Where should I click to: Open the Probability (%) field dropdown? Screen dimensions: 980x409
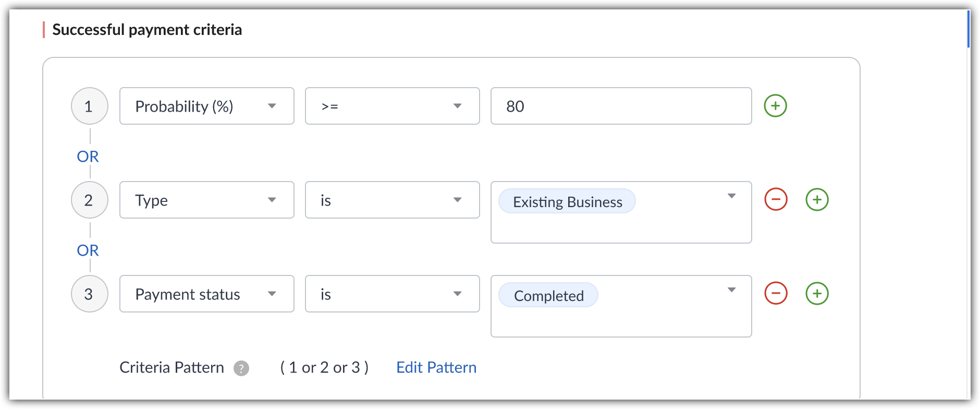pyautogui.click(x=206, y=106)
